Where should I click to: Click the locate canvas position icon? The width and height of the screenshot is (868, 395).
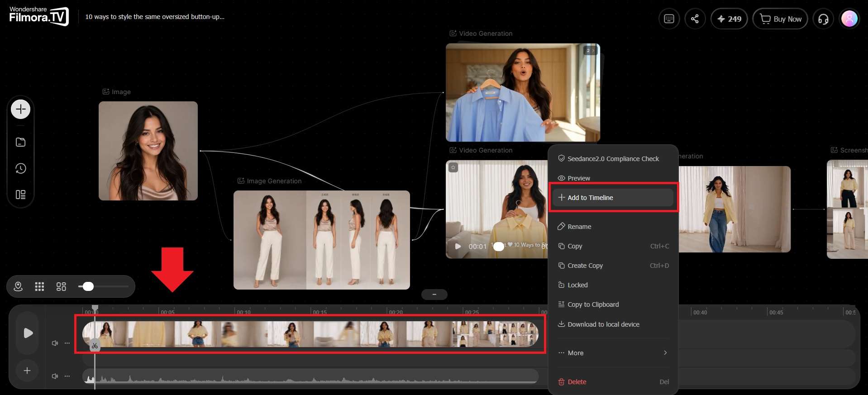tap(18, 286)
